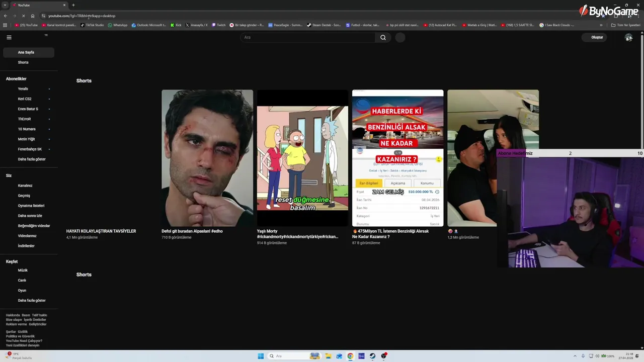Click the round voice search button
644x362 pixels.
pos(400,37)
